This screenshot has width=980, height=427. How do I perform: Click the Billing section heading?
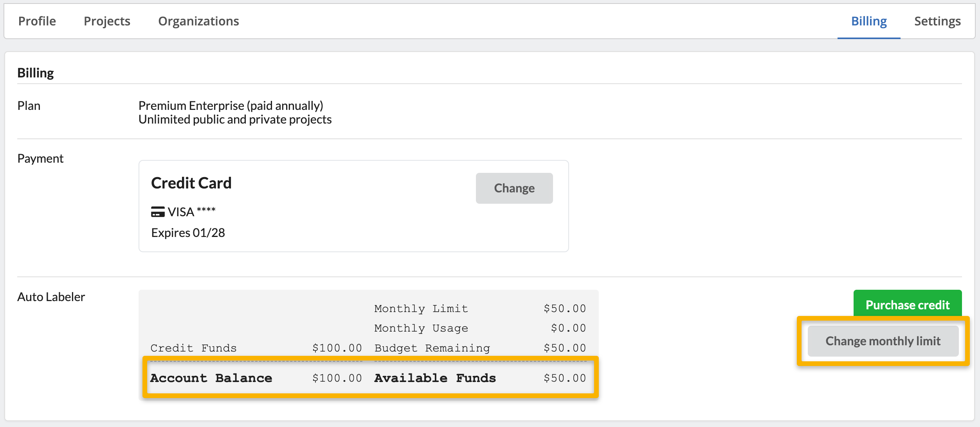[x=36, y=73]
